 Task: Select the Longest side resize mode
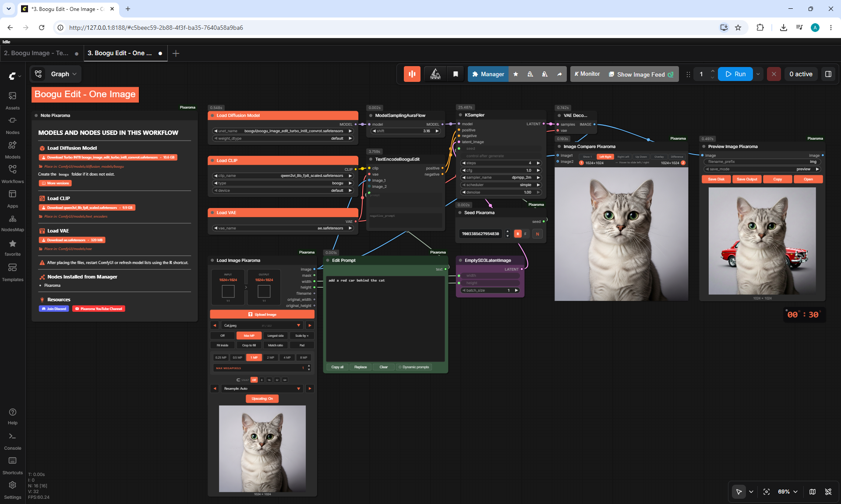pyautogui.click(x=276, y=336)
